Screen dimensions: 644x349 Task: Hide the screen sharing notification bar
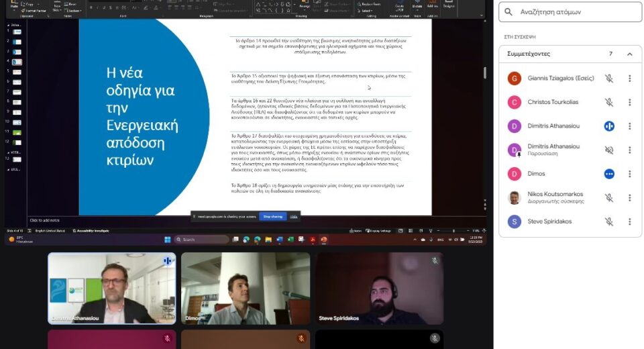[x=293, y=217]
